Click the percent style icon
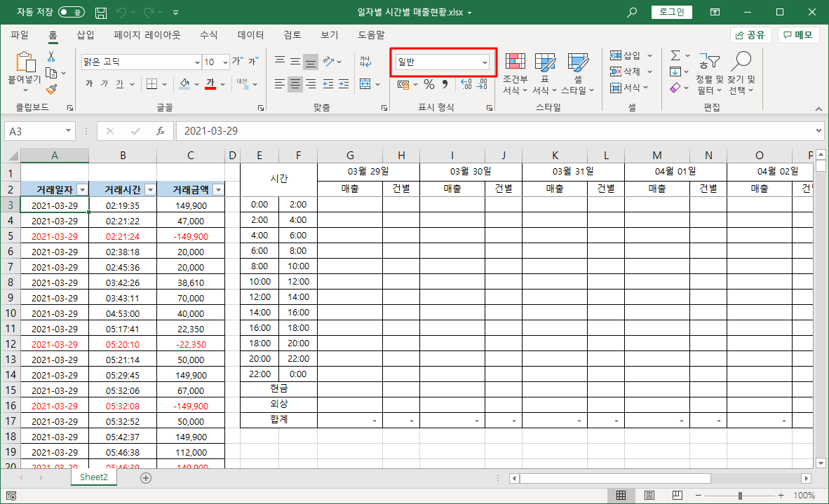This screenshot has width=829, height=504. pyautogui.click(x=429, y=84)
